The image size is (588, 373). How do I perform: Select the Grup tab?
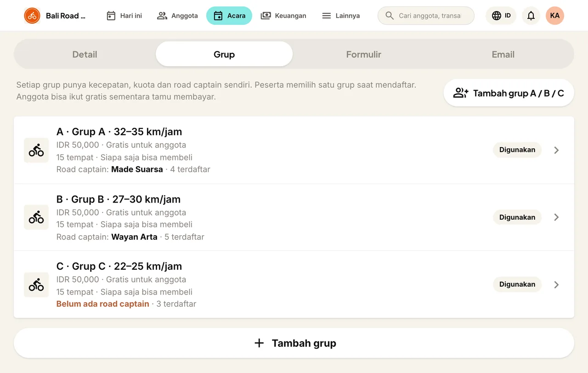point(224,54)
